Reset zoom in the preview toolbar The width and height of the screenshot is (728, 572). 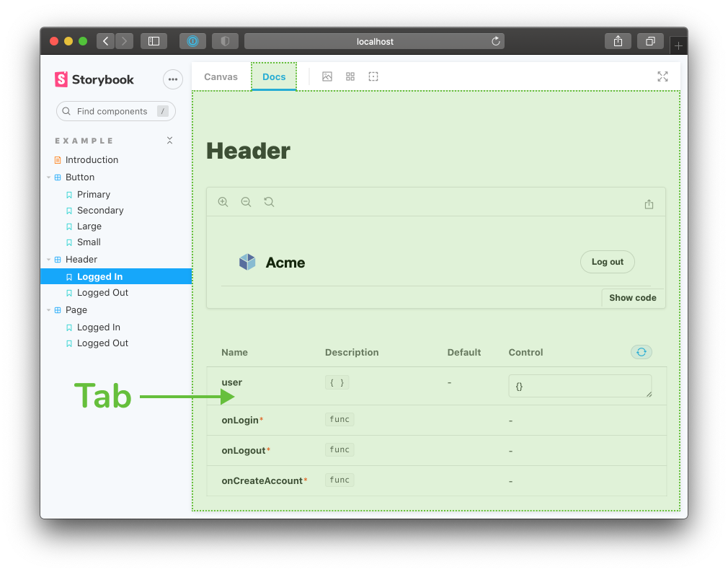coord(270,202)
